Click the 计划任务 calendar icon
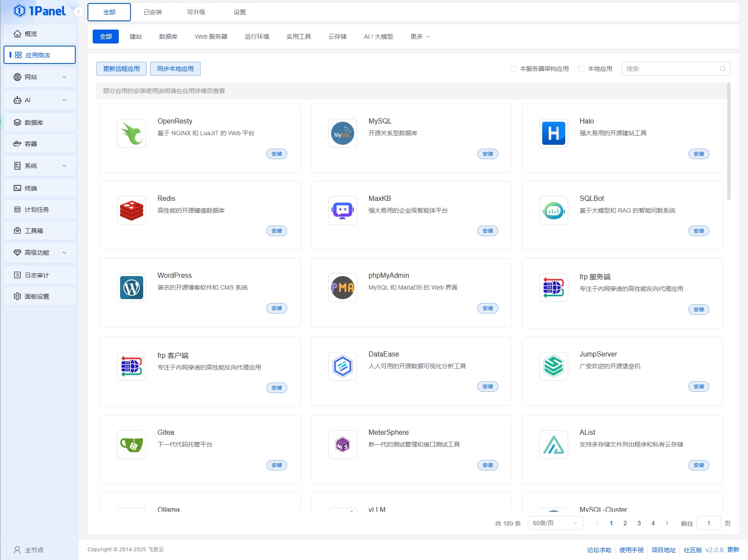Viewport: 748px width, 560px height. pyautogui.click(x=17, y=209)
